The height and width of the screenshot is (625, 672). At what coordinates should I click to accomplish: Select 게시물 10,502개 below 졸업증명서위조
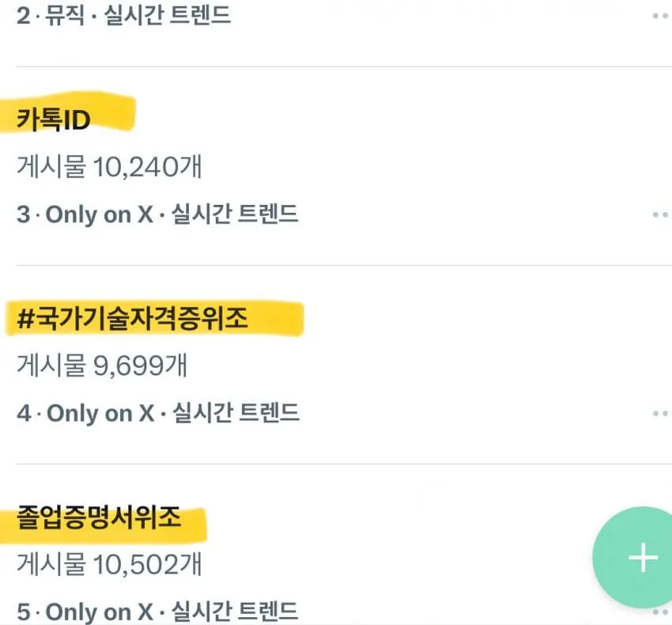coord(107,566)
